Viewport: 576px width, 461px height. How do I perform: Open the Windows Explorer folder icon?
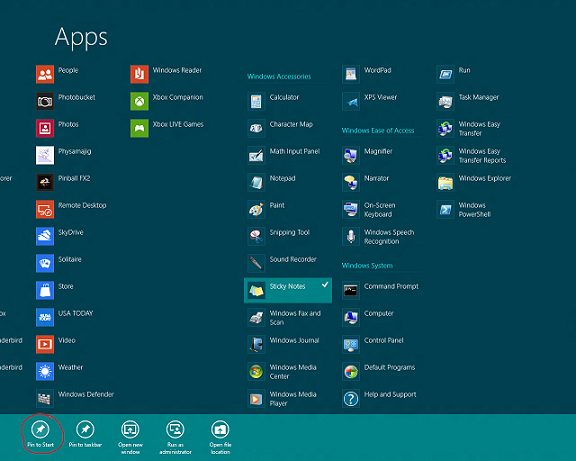(x=445, y=182)
